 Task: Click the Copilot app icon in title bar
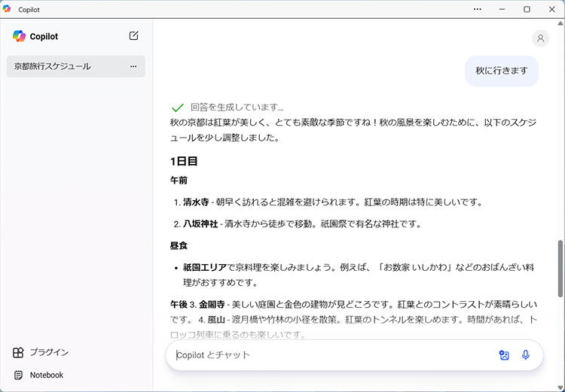tap(8, 9)
